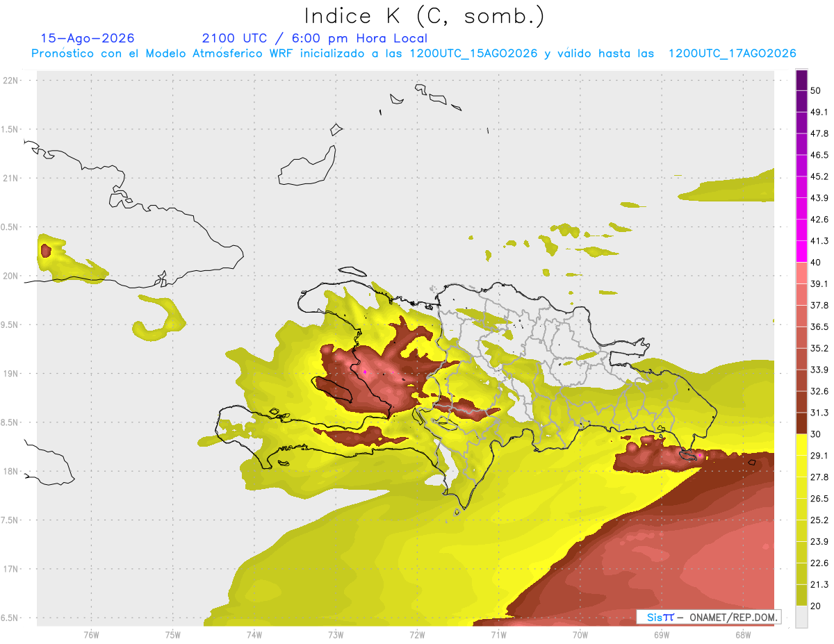The height and width of the screenshot is (644, 834).
Task: Select the forecast date "15-Ago-2026"
Action: click(x=88, y=38)
